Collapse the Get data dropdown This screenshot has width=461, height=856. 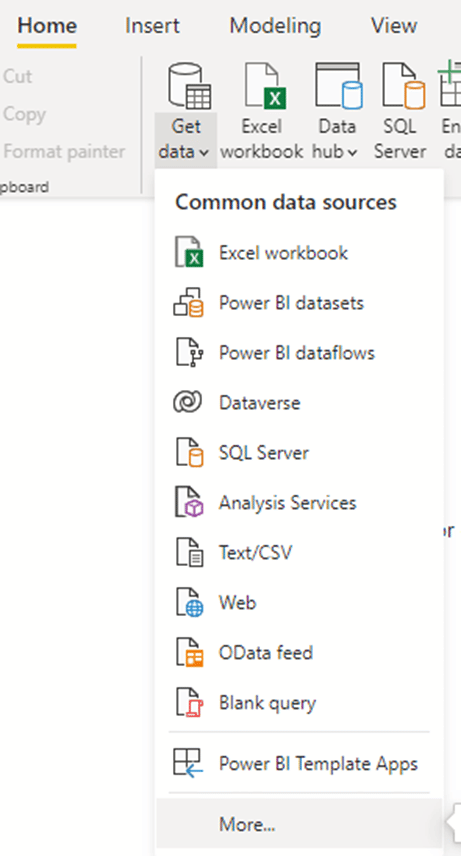[x=186, y=139]
